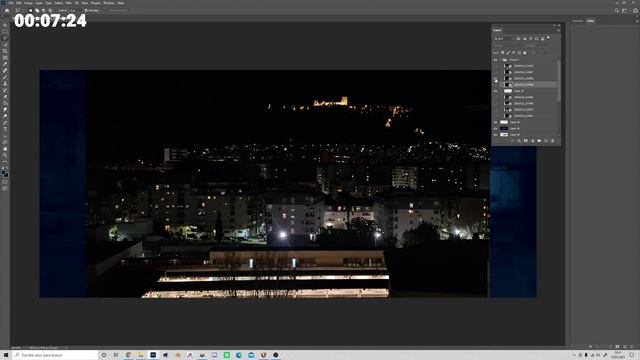Open the Opacity dropdown in Layers panel
The image size is (640, 360).
541,46
